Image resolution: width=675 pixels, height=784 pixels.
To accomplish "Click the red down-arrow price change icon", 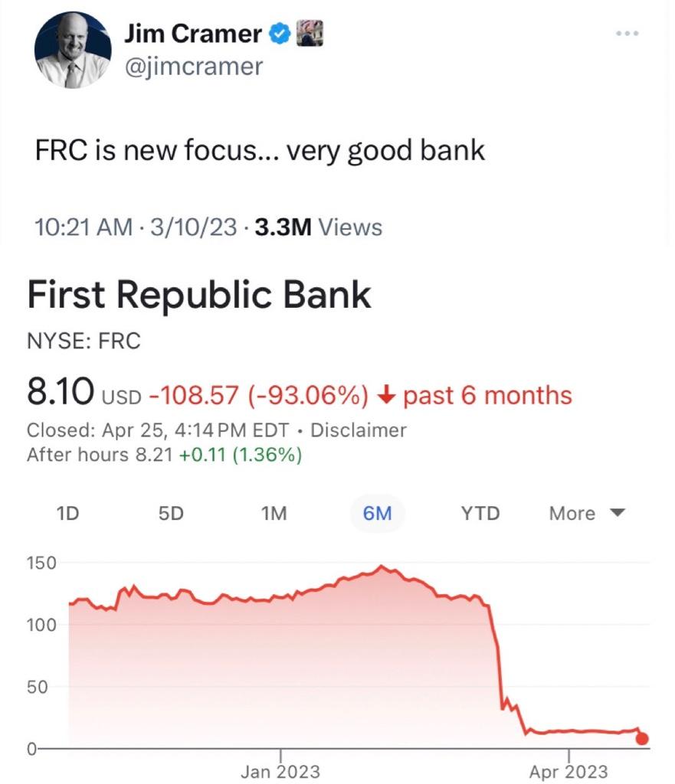I will [386, 396].
